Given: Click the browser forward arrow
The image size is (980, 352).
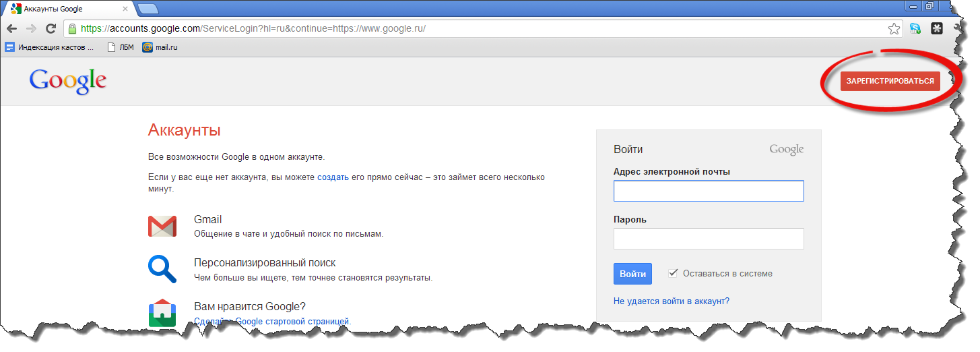Looking at the screenshot, I should pyautogui.click(x=31, y=29).
